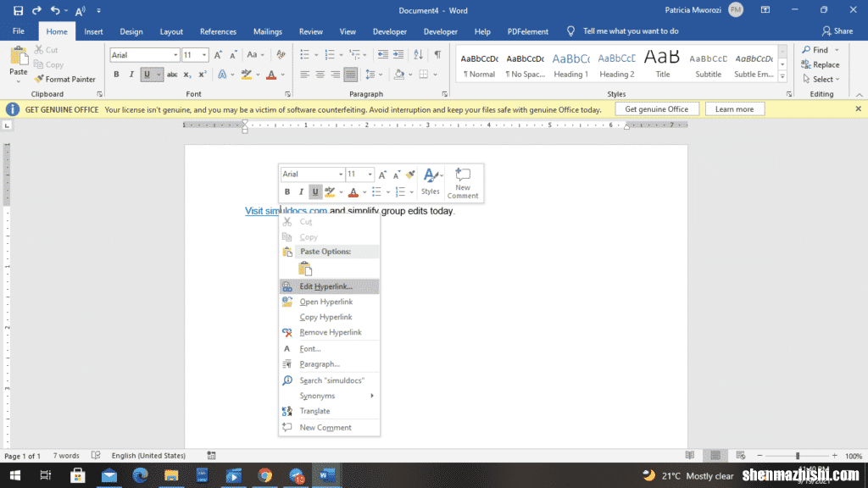Toggle Bold in mini toolbar
This screenshot has width=868, height=488.
tap(287, 192)
